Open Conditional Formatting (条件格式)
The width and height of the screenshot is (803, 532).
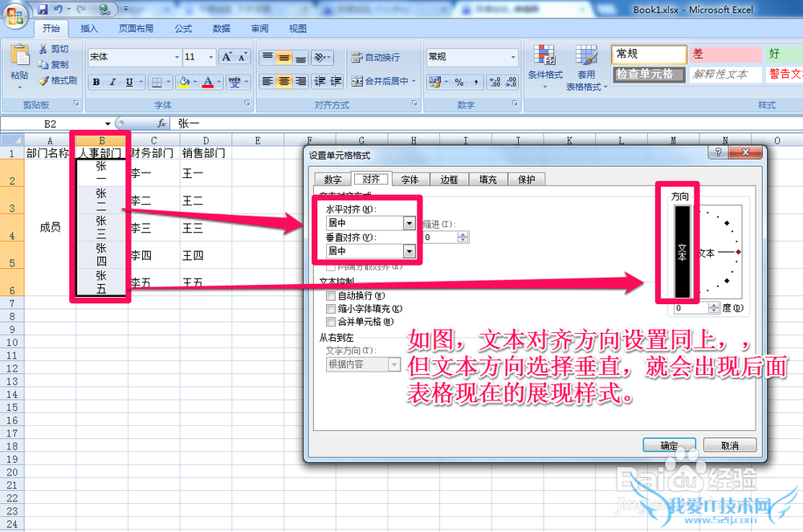click(545, 67)
